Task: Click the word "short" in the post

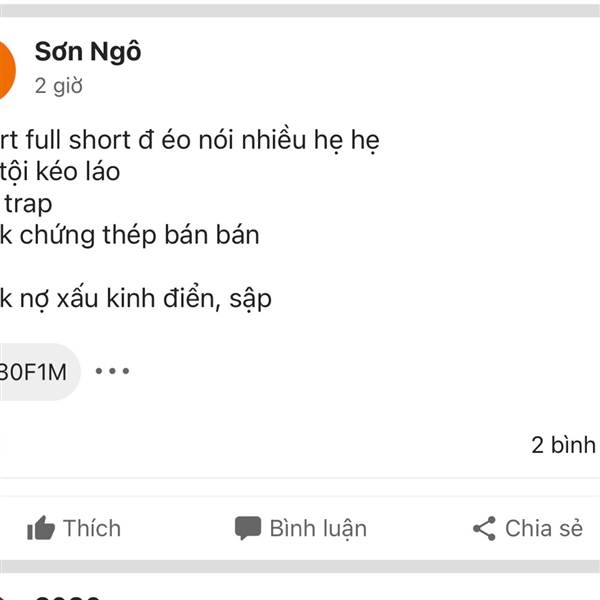Action: point(99,140)
